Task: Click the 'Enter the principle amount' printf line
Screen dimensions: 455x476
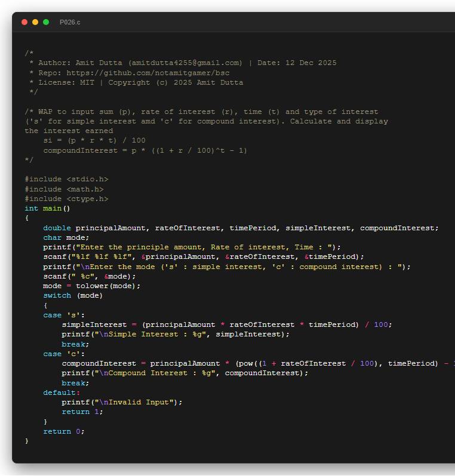Action: tap(192, 247)
